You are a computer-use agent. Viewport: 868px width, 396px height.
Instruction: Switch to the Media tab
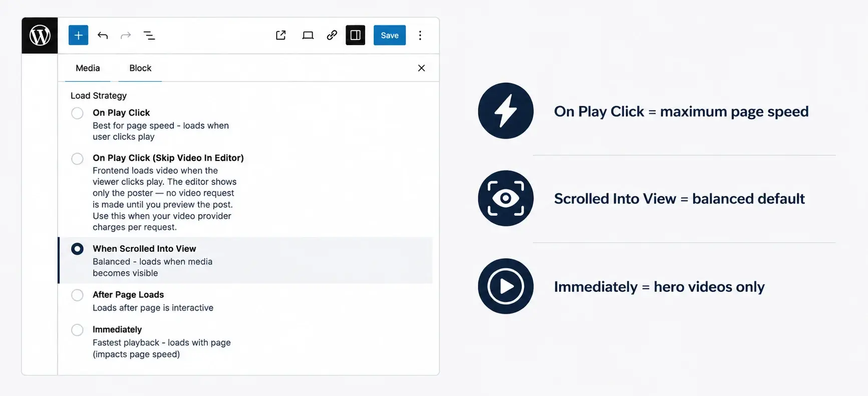click(x=88, y=68)
